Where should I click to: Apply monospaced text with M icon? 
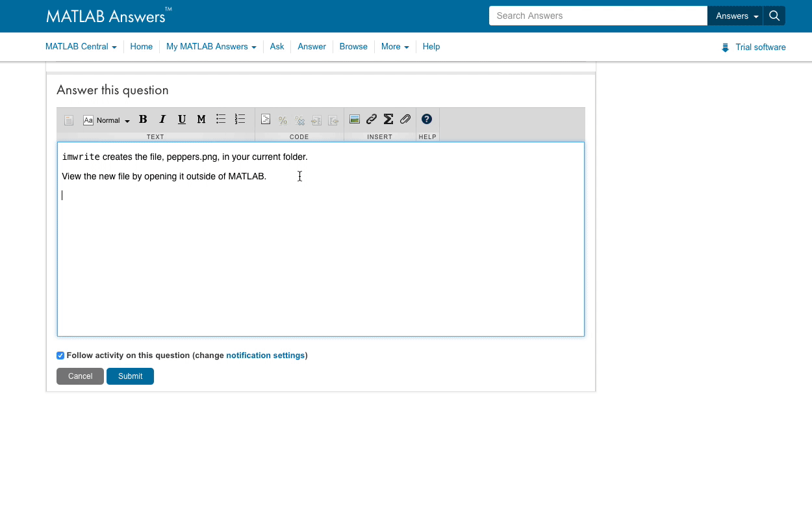(201, 120)
